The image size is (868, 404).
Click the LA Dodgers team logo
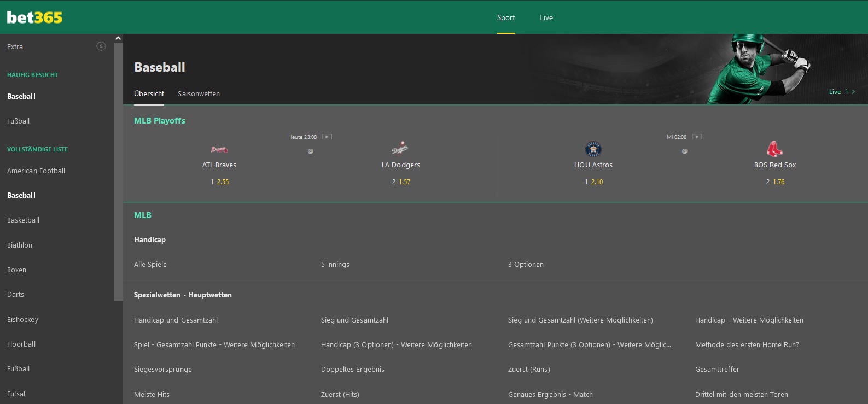tap(400, 149)
